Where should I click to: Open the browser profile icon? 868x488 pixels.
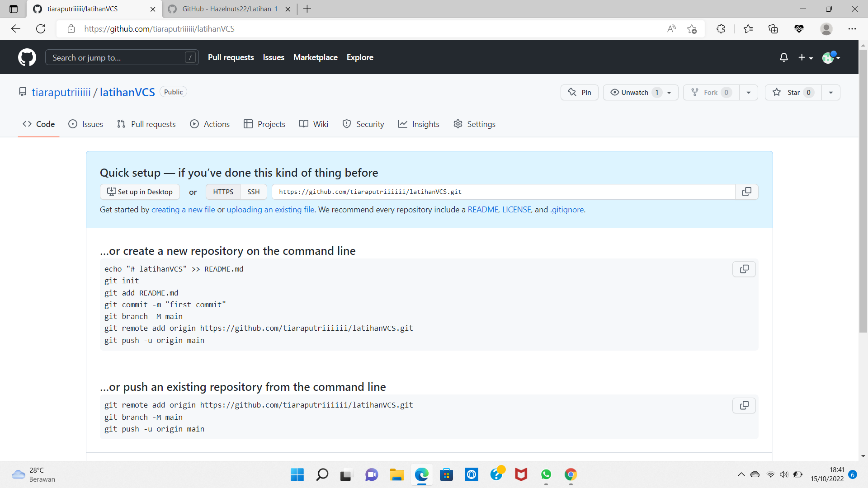coord(826,29)
